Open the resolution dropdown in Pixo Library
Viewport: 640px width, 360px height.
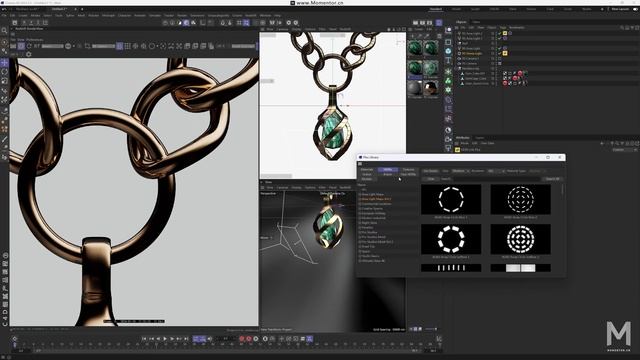(496, 171)
